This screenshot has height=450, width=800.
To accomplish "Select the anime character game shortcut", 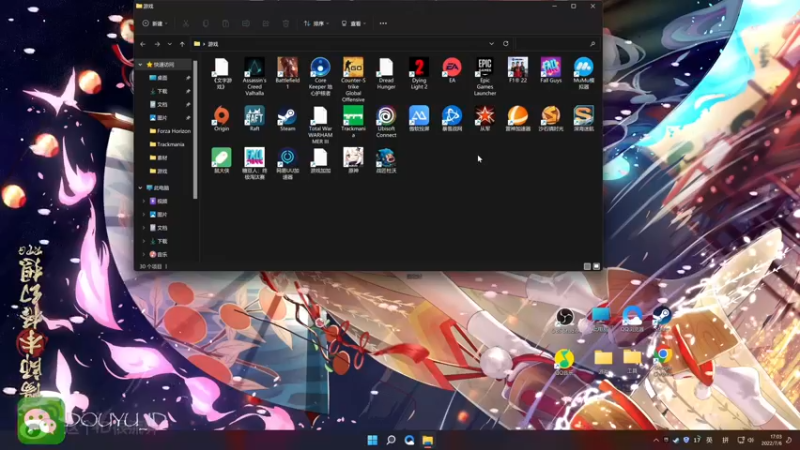I will [353, 160].
